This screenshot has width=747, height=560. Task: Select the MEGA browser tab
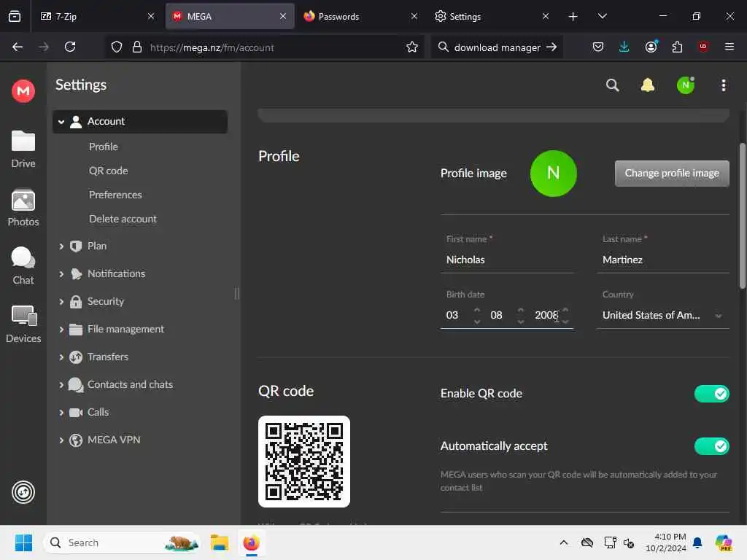coord(230,17)
